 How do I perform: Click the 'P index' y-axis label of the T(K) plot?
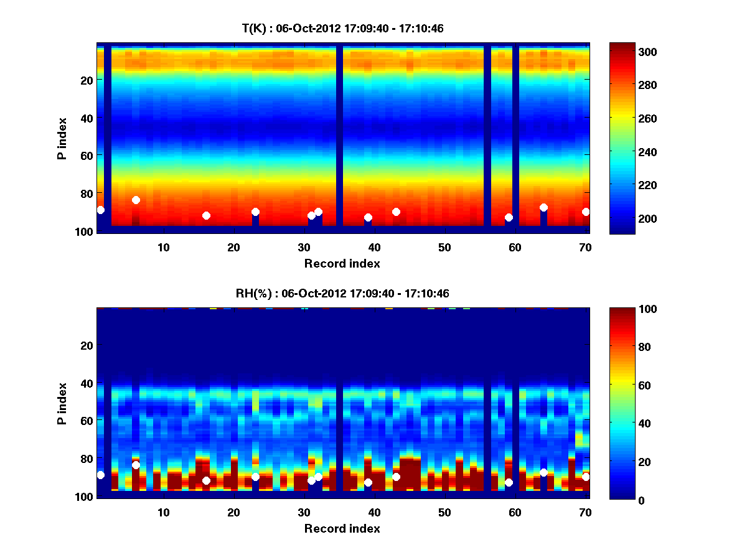tap(62, 138)
